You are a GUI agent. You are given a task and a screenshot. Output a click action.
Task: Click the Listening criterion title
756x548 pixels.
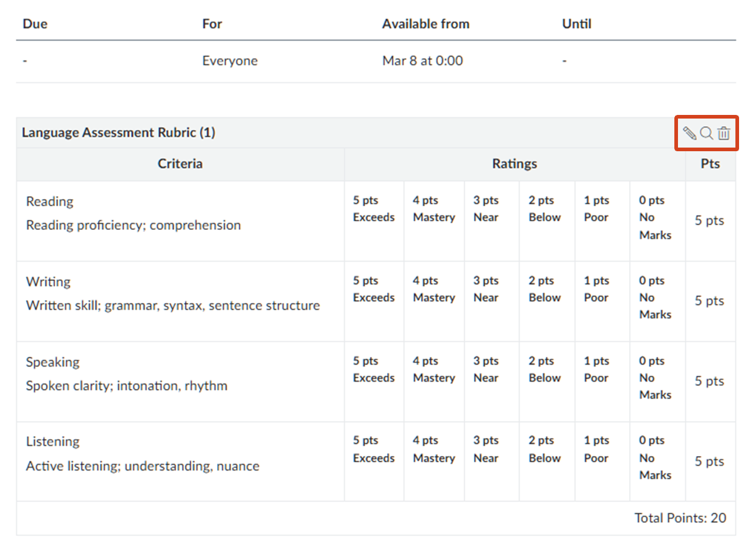pos(53,442)
